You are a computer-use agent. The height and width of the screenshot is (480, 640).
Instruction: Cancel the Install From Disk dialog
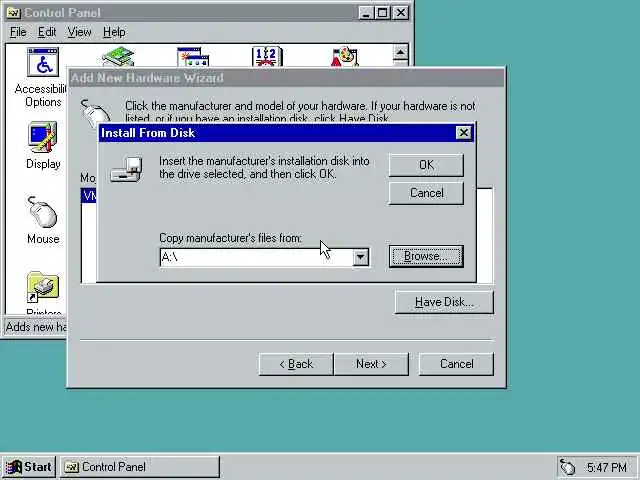(426, 193)
